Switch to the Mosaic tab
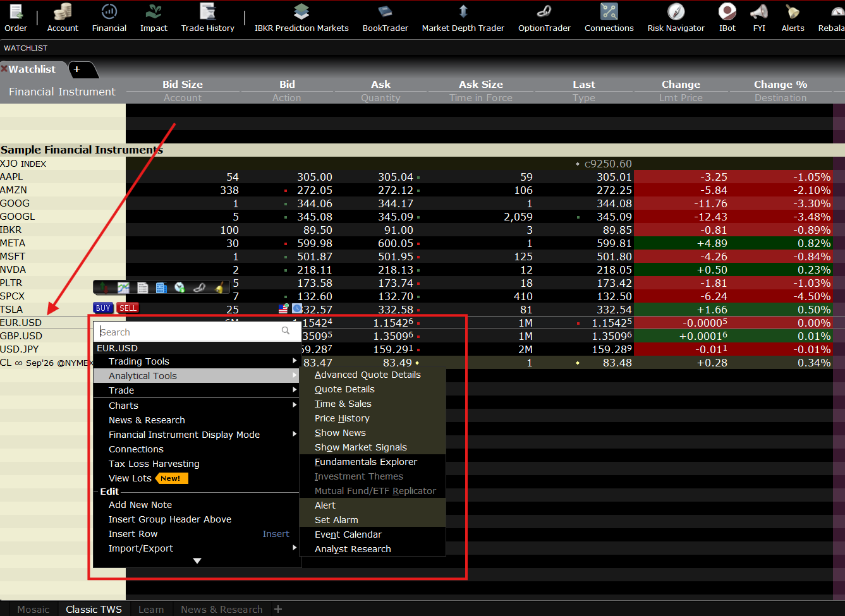 tap(33, 610)
